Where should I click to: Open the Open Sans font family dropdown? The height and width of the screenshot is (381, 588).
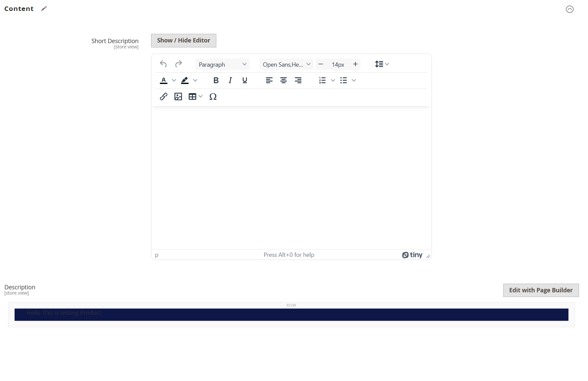click(286, 64)
